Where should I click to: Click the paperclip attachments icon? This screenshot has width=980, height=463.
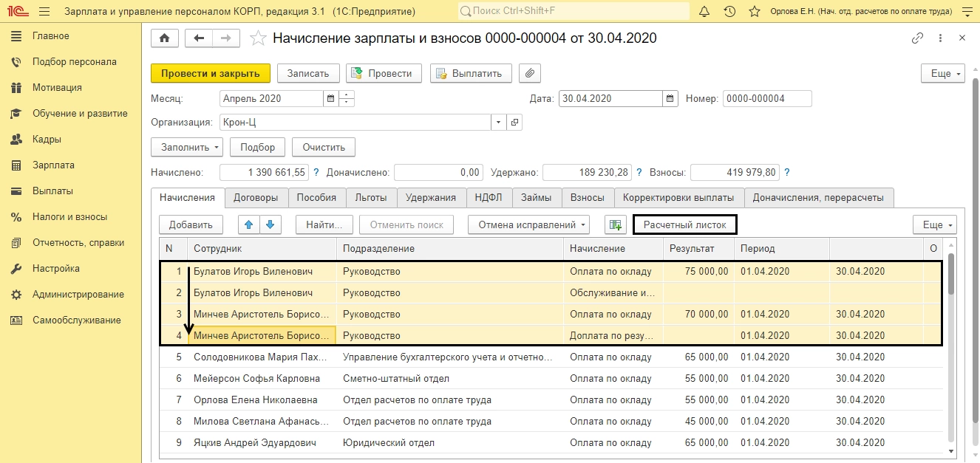pyautogui.click(x=530, y=73)
